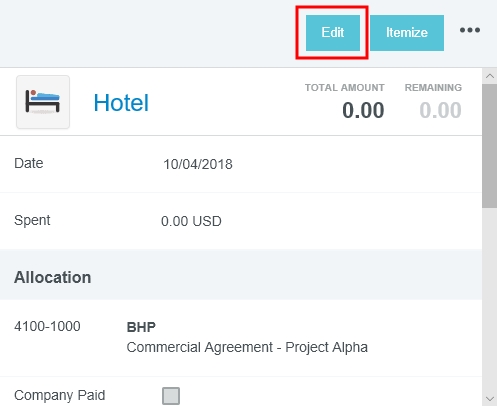Viewport: 497px width, 406px height.
Task: Click the Itemize button
Action: [407, 33]
